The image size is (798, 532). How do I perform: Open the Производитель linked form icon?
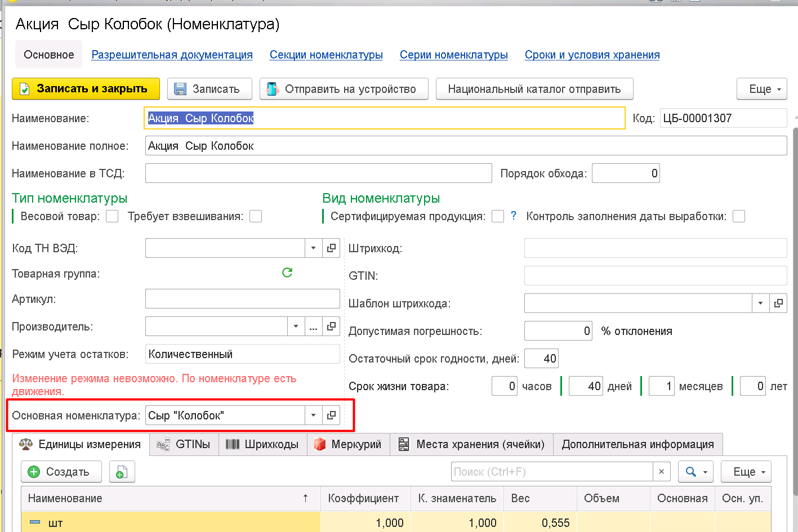click(331, 327)
